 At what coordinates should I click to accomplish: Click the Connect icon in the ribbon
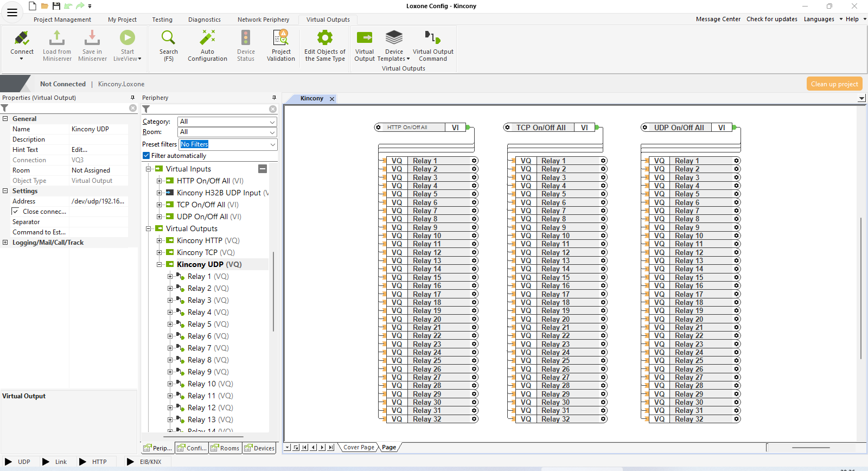pyautogui.click(x=22, y=39)
